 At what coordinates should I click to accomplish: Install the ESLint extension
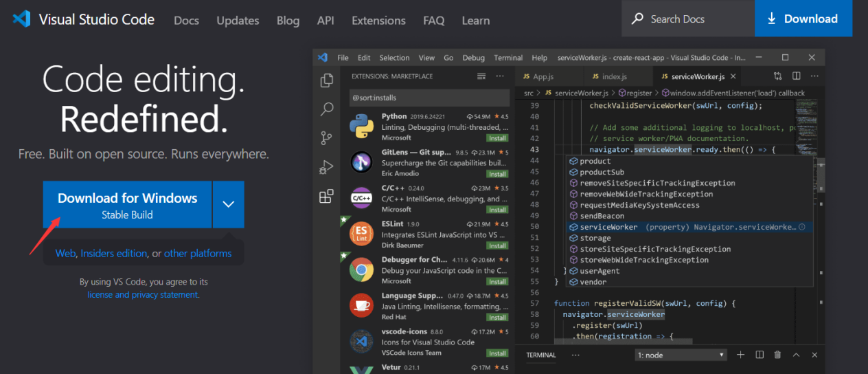[x=497, y=245]
